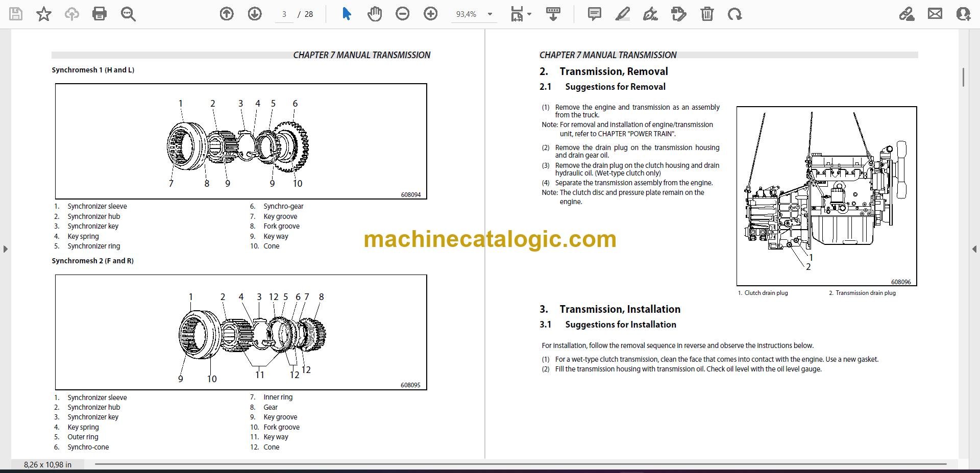
Task: Go to next page arrow
Action: click(x=255, y=14)
